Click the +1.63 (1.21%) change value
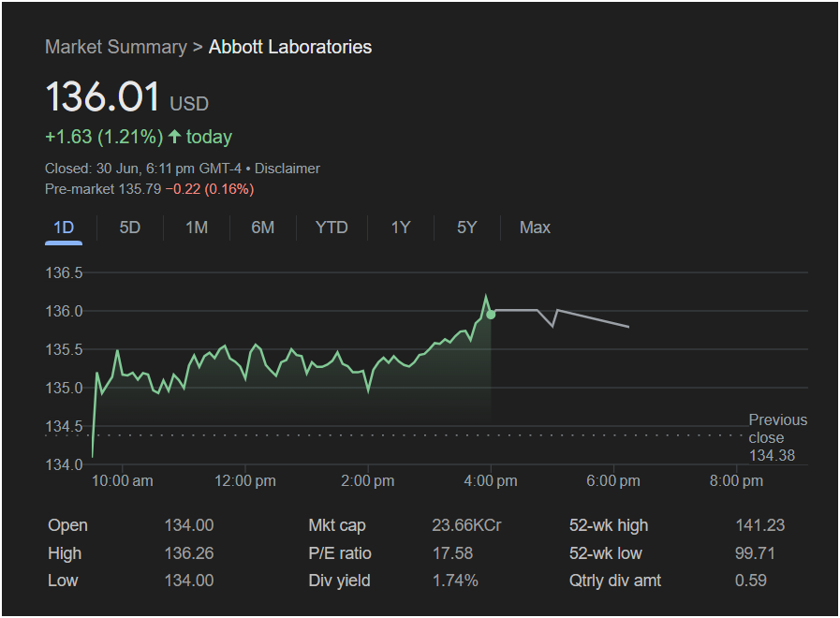 pos(104,137)
